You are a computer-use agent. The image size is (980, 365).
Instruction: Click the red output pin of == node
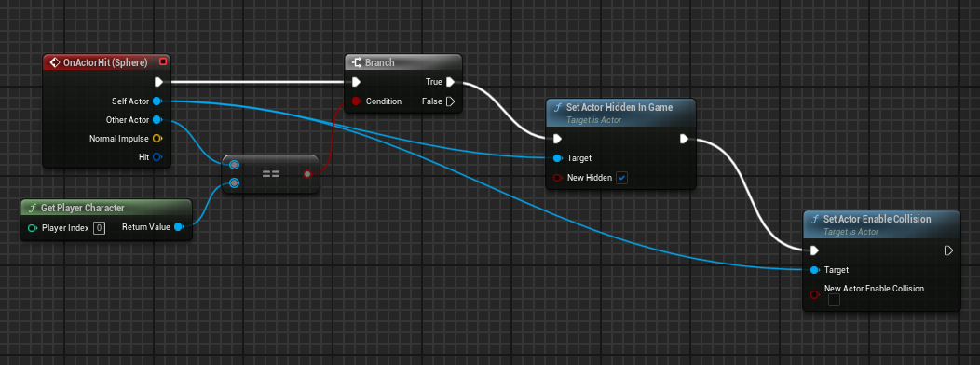(x=306, y=174)
